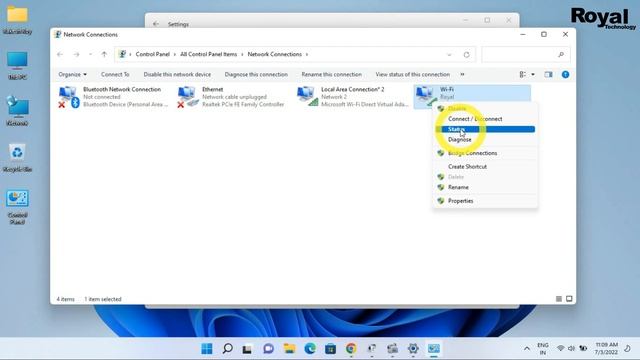
Task: Select Bridge Connections menu entry
Action: pos(472,153)
